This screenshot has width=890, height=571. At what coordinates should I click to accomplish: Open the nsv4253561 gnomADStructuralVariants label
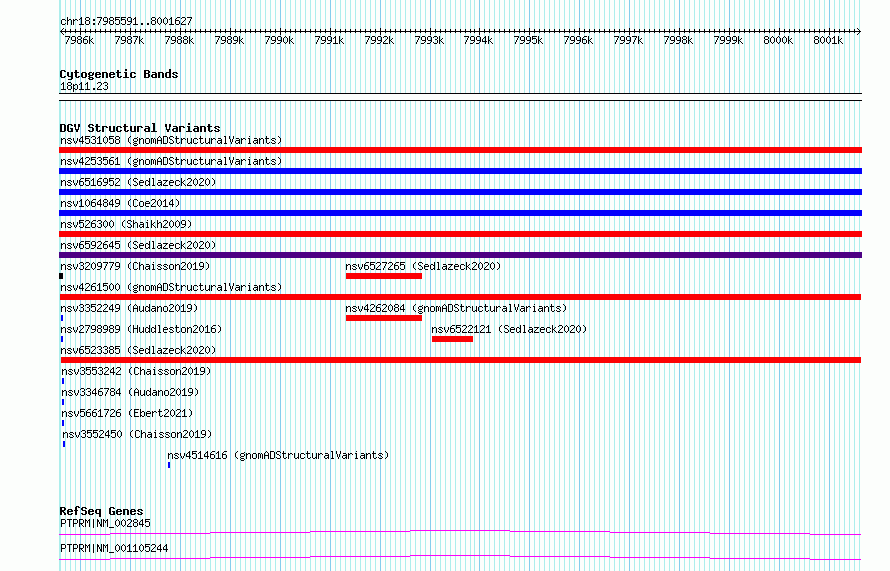pyautogui.click(x=171, y=161)
